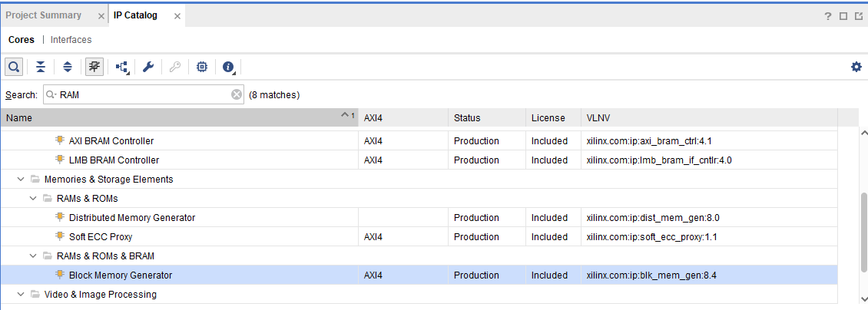Expand Video & Image Processing folder

point(21,295)
